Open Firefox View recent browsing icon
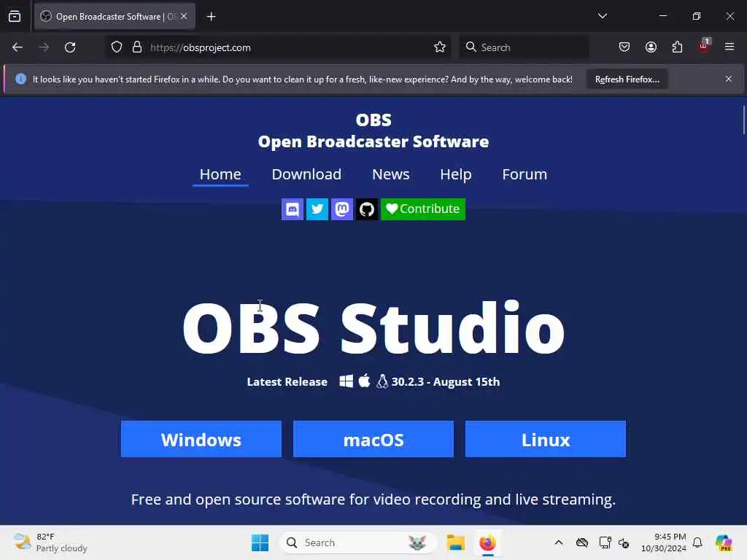The width and height of the screenshot is (747, 560). pos(15,17)
